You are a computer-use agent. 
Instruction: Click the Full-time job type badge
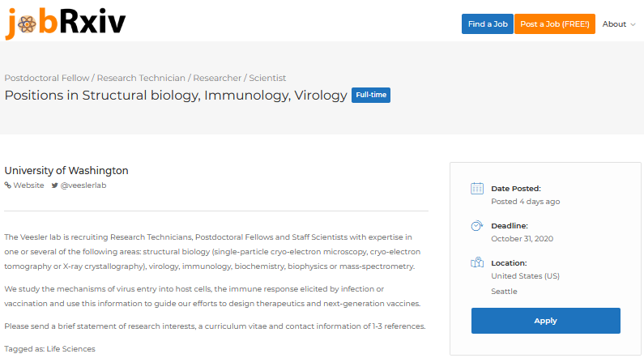pos(371,95)
